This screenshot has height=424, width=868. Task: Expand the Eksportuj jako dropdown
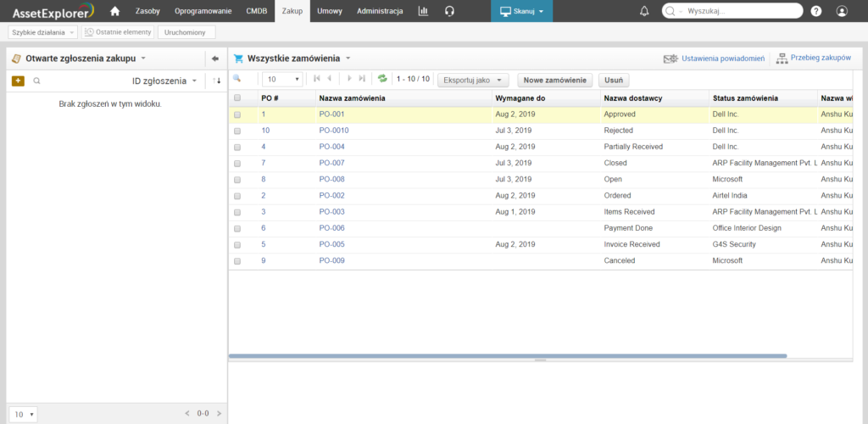[472, 80]
